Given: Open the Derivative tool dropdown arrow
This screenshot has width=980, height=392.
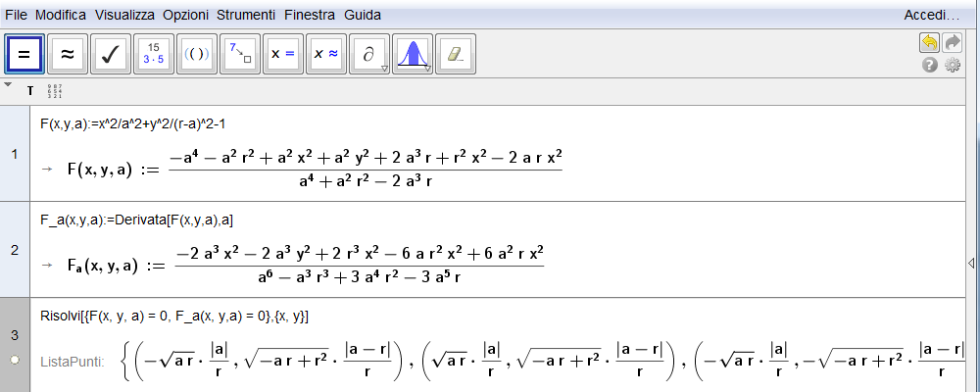Looking at the screenshot, I should 385,69.
